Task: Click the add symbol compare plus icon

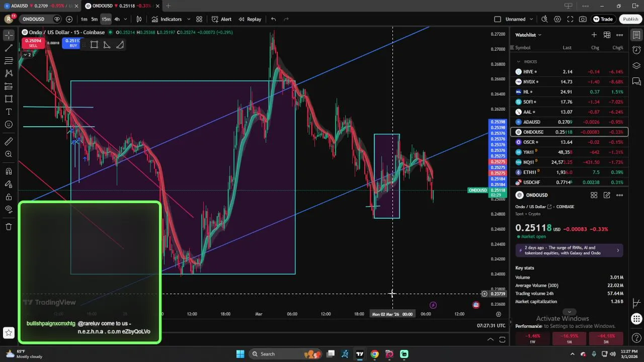Action: (69, 19)
